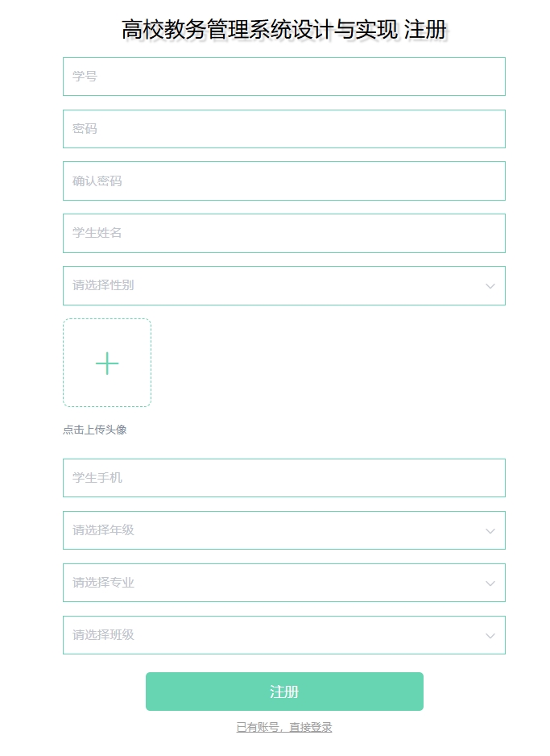Click the chevron arrow on grade selector
This screenshot has width=550, height=756.
click(490, 530)
